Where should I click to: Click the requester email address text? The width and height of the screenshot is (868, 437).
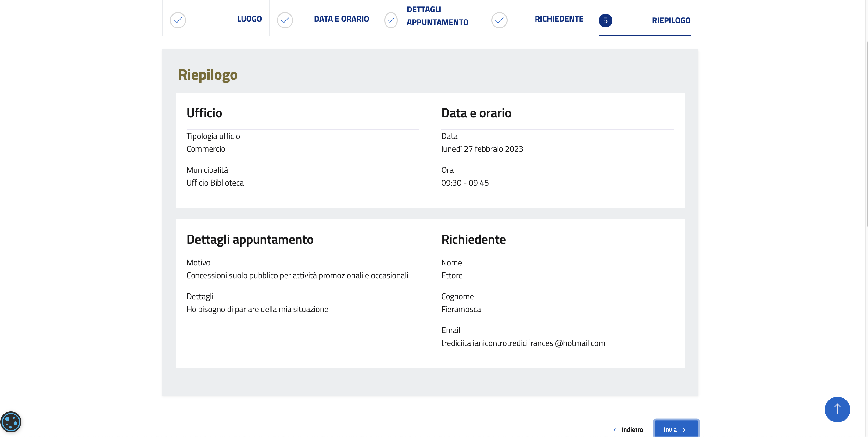coord(523,343)
